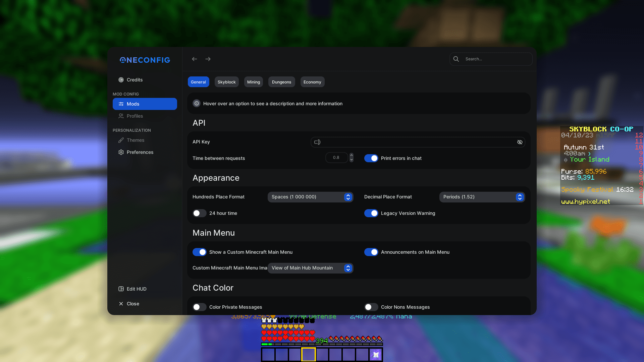Enable Color Private Messages
Image resolution: width=644 pixels, height=362 pixels.
coord(199,307)
